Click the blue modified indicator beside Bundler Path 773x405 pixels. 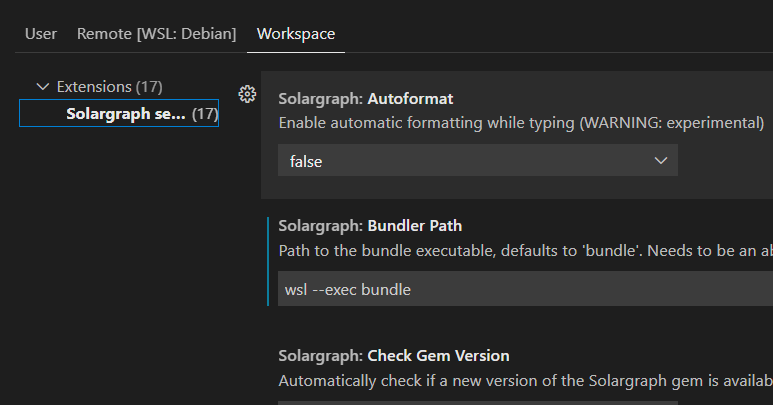click(268, 261)
